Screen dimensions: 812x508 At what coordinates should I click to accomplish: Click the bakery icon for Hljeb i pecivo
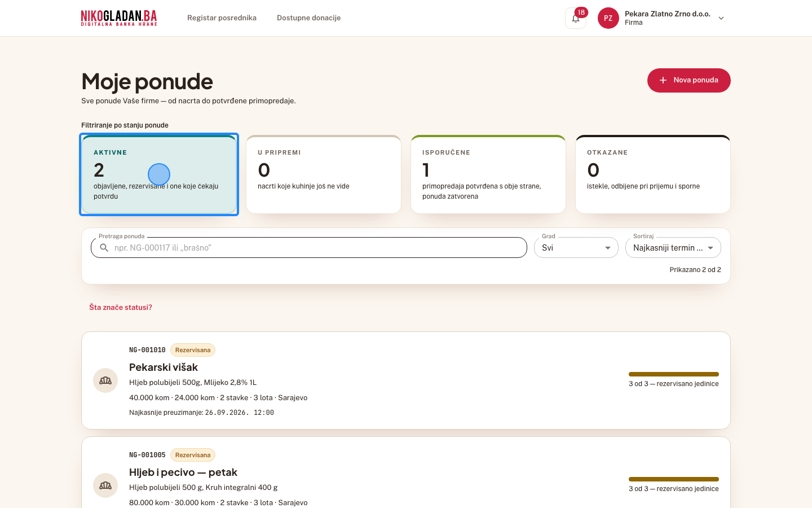pos(105,485)
